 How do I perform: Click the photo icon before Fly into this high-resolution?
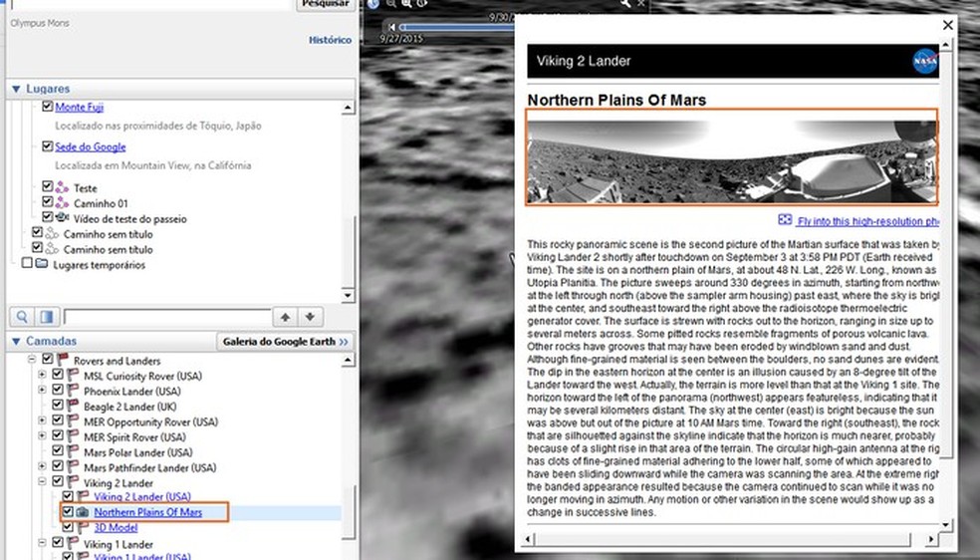click(x=785, y=219)
